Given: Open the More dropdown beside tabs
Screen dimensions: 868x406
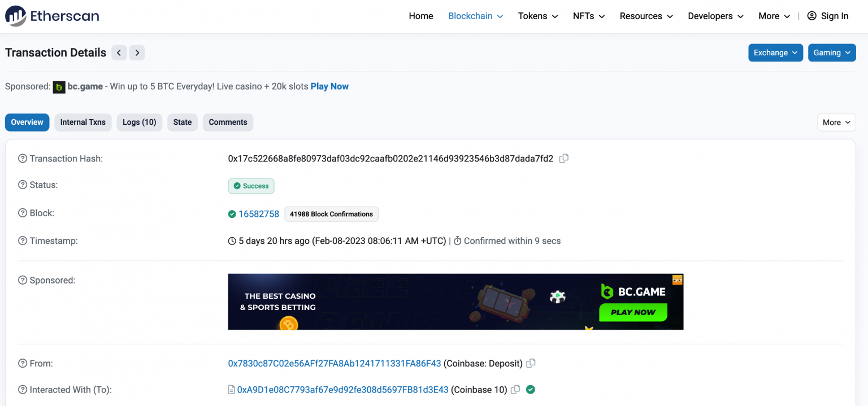Looking at the screenshot, I should pos(836,123).
